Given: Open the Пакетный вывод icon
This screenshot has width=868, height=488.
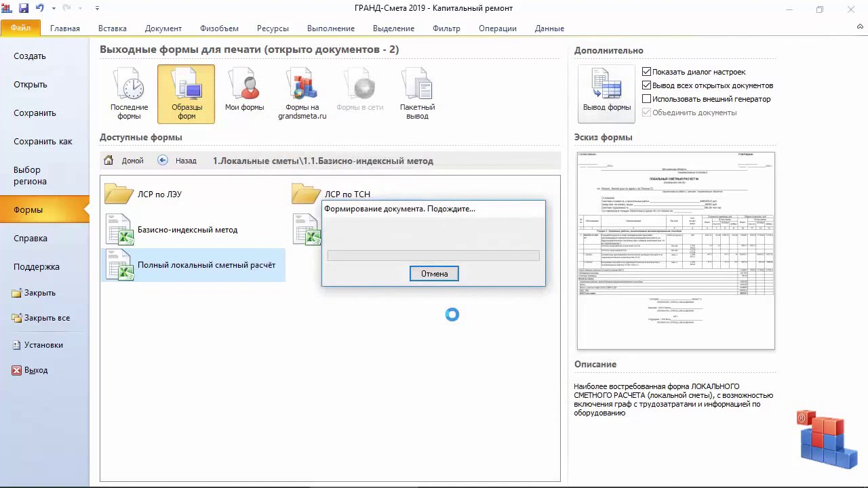Looking at the screenshot, I should pos(417,94).
